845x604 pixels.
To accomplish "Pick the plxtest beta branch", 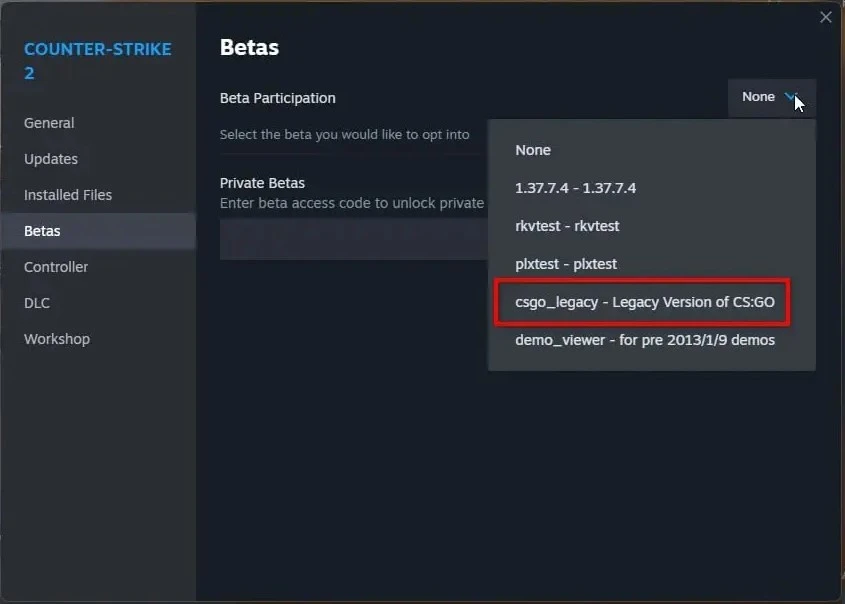I will tap(652, 264).
